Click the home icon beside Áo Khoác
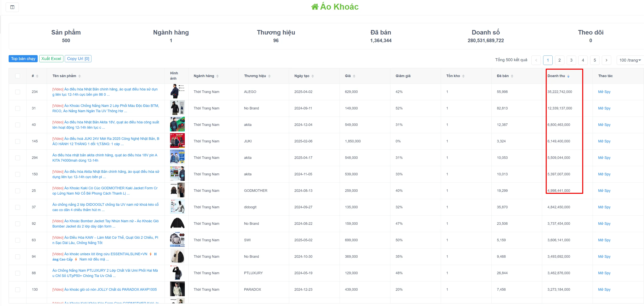This screenshot has height=306, width=644. (x=314, y=7)
